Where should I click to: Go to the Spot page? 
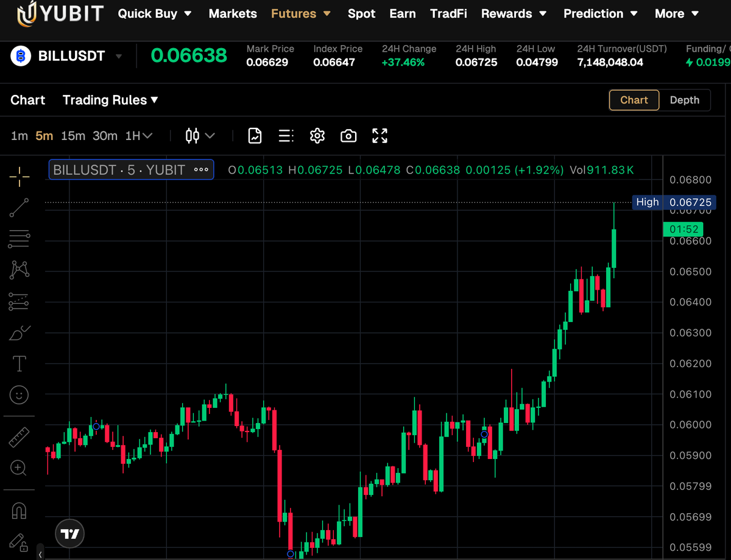[x=361, y=13]
